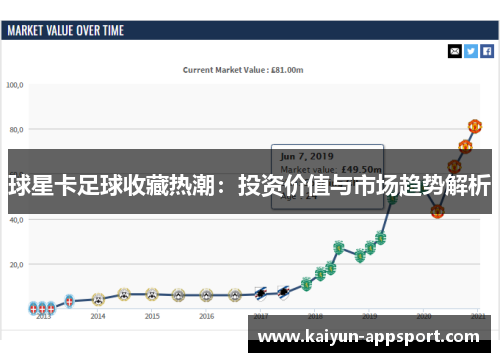Select the topmost Manchester United marker near 80
500x362 pixels.
(475, 126)
